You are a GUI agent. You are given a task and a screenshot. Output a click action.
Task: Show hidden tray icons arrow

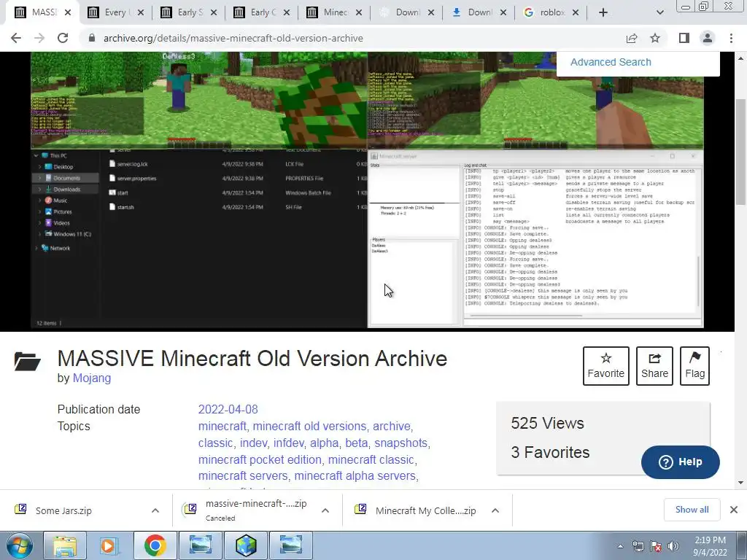tap(620, 546)
